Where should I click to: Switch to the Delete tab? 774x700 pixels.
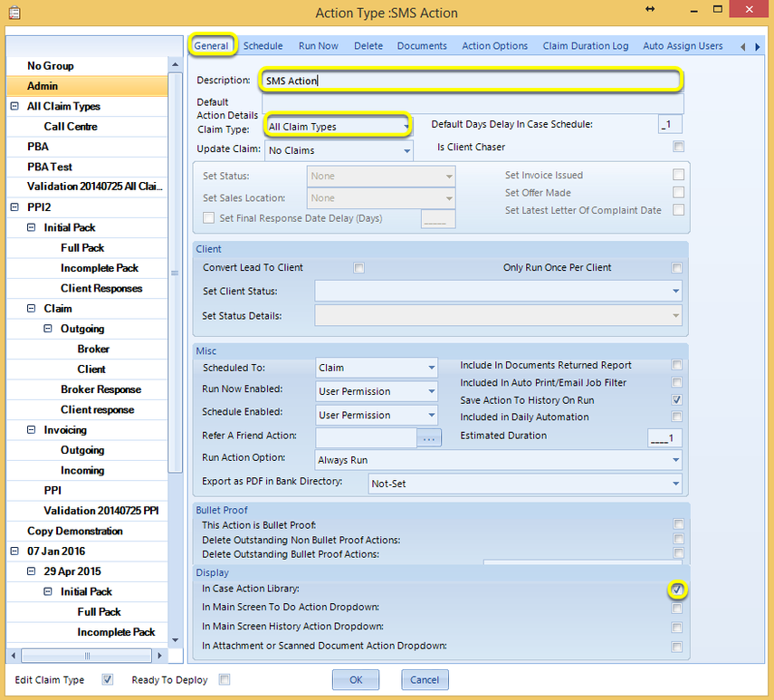tap(368, 46)
